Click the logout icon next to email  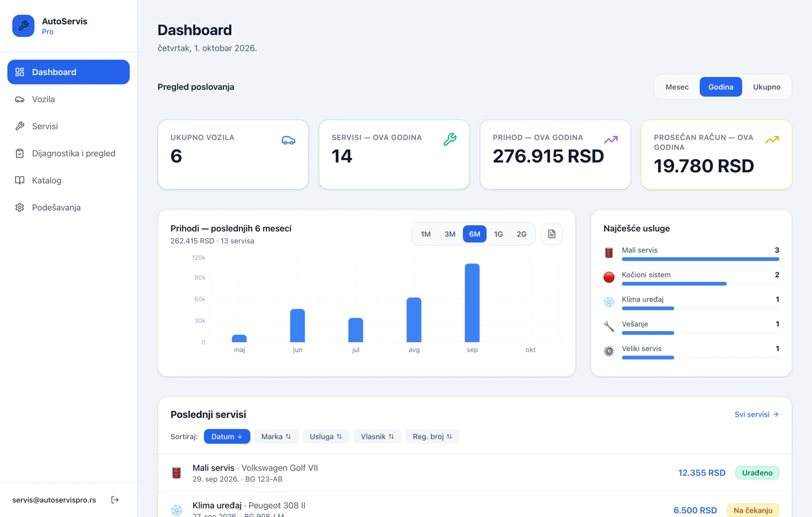(115, 499)
